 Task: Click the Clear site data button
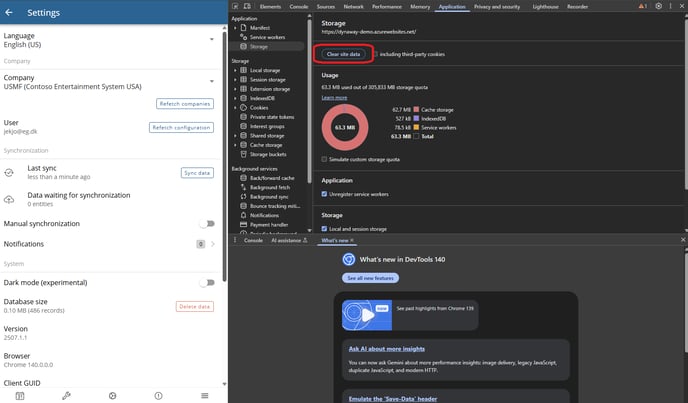click(343, 53)
